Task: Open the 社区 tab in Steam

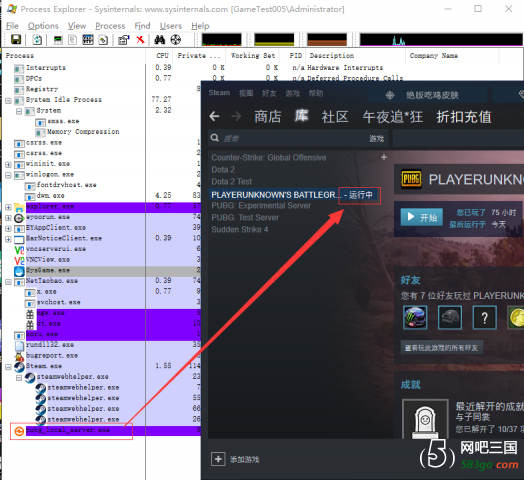Action: click(x=335, y=117)
